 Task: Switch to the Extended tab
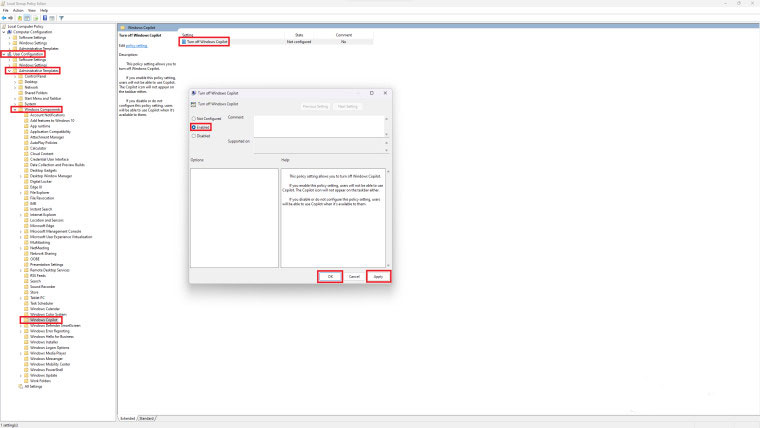(128, 418)
